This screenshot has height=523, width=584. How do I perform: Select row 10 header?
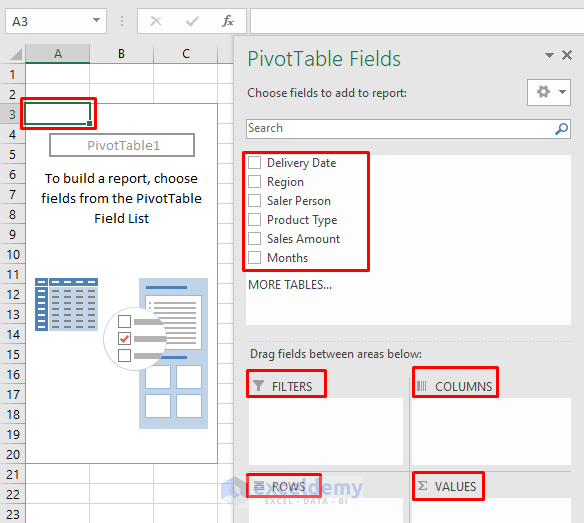pyautogui.click(x=12, y=254)
